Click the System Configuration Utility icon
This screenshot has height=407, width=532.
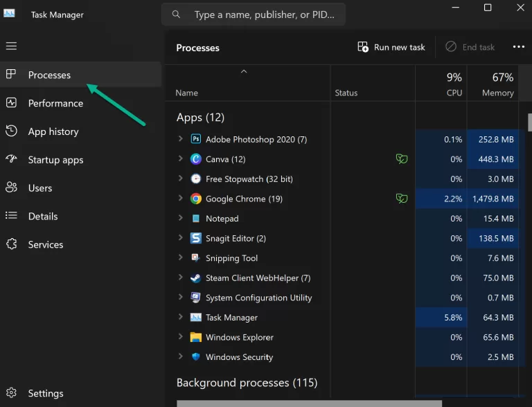coord(195,298)
